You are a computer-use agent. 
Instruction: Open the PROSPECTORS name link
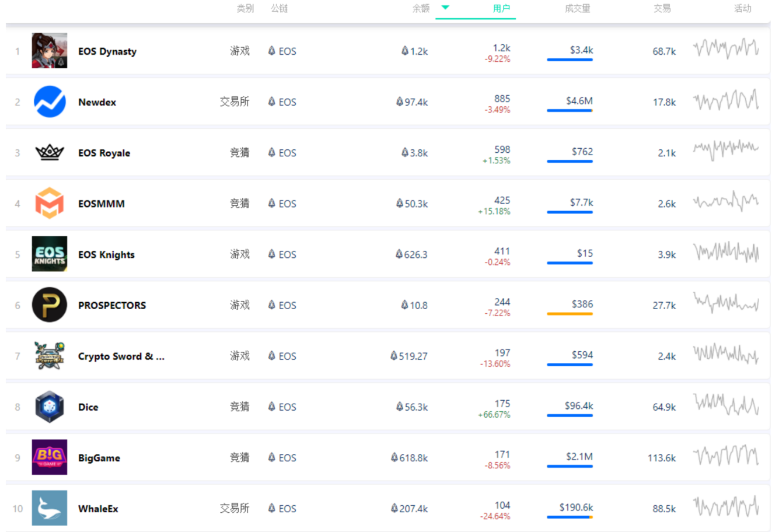point(112,305)
